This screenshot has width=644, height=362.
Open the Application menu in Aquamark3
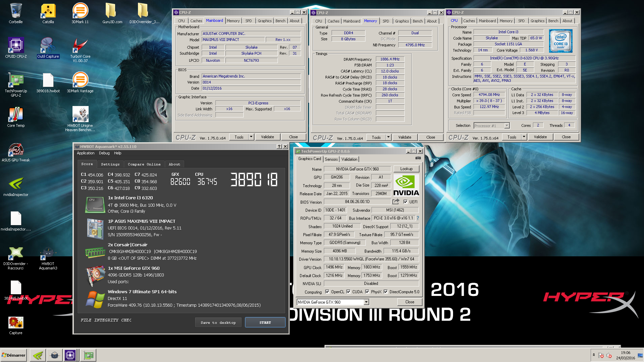pos(86,153)
